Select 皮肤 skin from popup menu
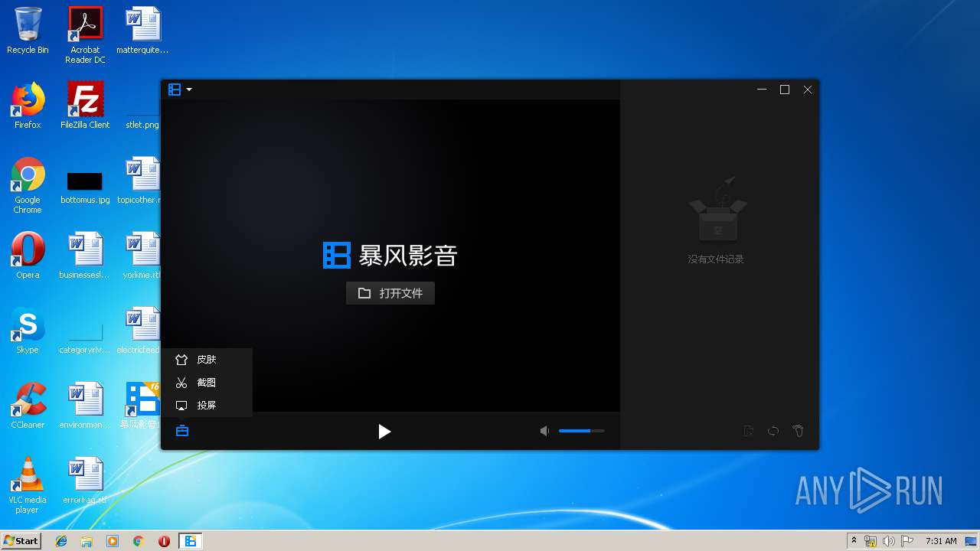 point(207,360)
